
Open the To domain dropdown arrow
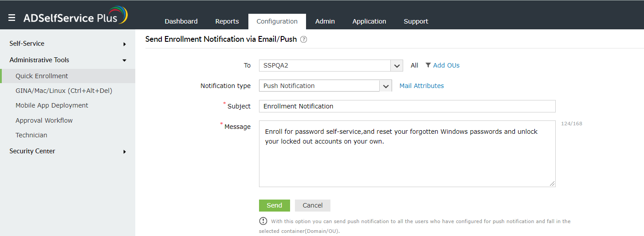(397, 66)
